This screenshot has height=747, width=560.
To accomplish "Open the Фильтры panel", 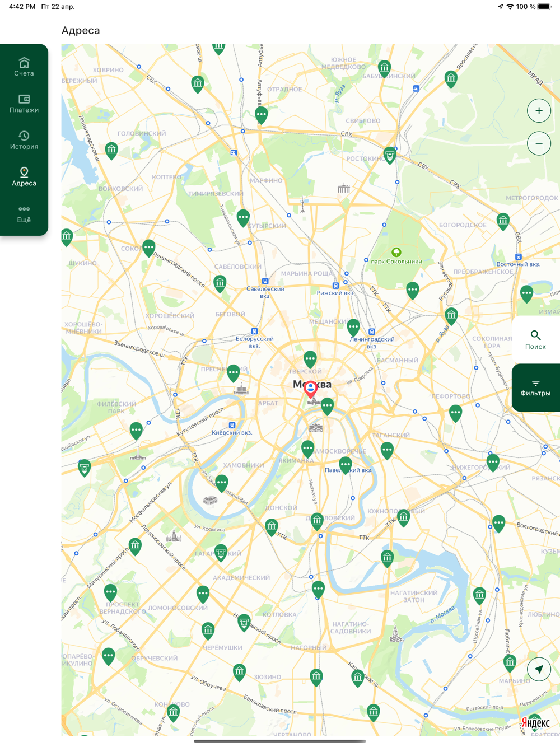I will click(535, 387).
